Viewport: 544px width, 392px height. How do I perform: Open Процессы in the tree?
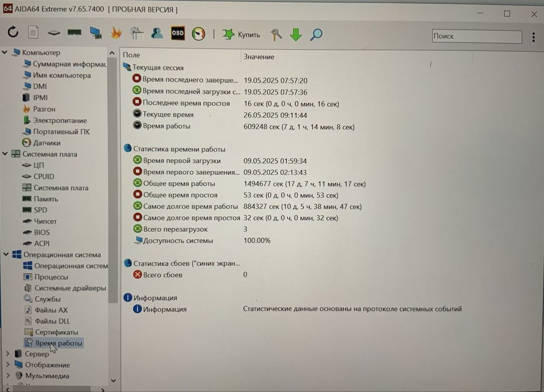tap(46, 277)
